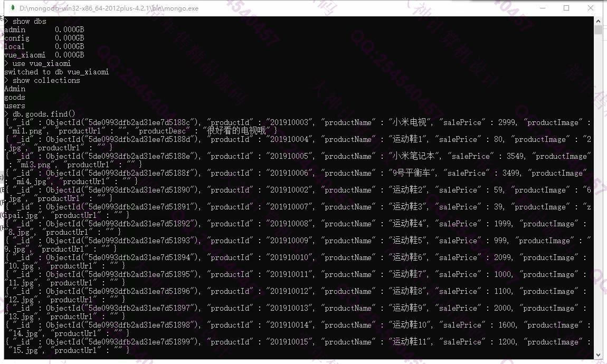Click the 'use vue_xiaomi' command line
This screenshot has height=364, width=607.
point(37,63)
